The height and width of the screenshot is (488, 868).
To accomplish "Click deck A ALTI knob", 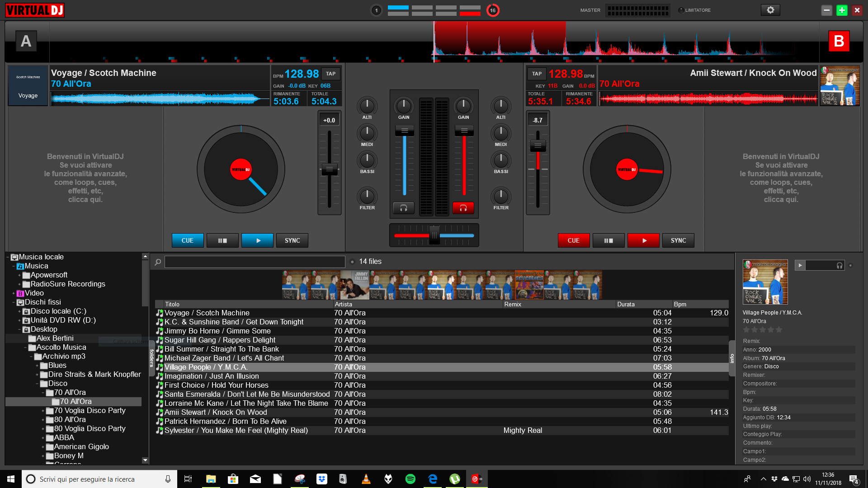I will (x=367, y=106).
